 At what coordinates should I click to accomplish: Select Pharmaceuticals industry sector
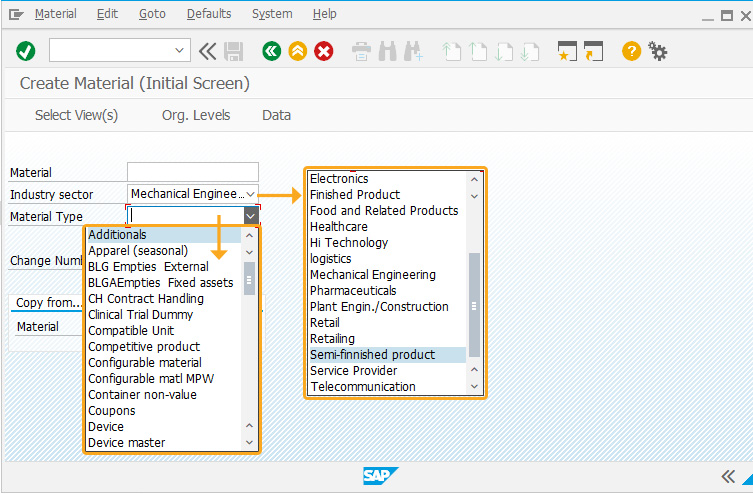click(x=387, y=290)
